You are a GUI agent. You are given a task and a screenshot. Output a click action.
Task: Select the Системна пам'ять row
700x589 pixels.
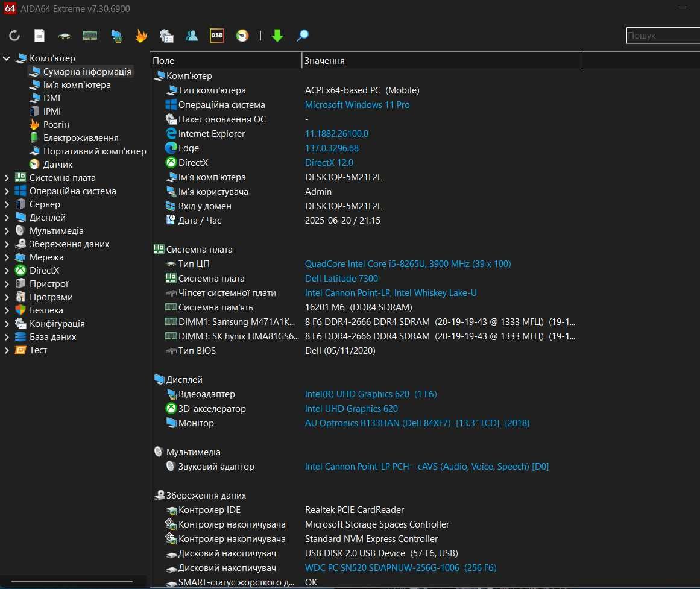coord(366,307)
